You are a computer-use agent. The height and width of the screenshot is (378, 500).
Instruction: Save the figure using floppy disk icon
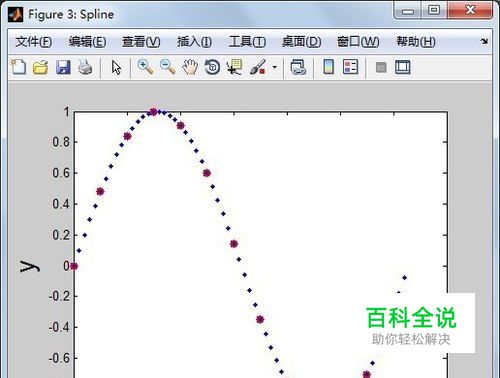[63, 67]
